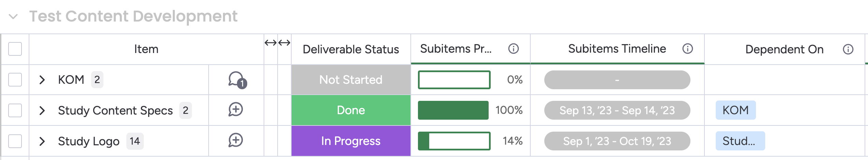868x160 pixels.
Task: Click the KOM dependency tag
Action: [x=736, y=110]
